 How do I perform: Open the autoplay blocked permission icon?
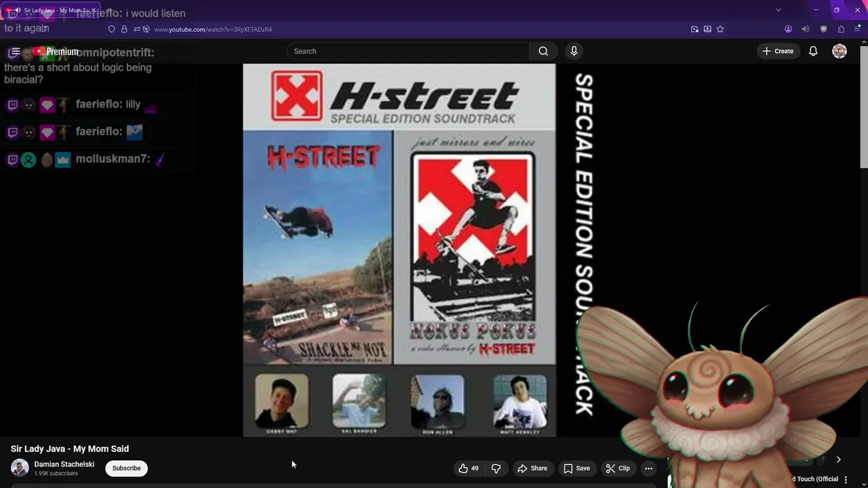coord(146,29)
